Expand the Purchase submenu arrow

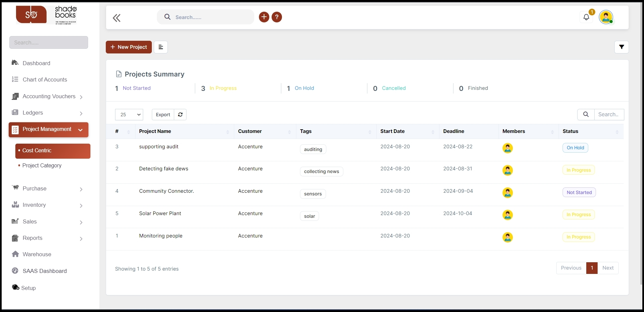click(81, 189)
